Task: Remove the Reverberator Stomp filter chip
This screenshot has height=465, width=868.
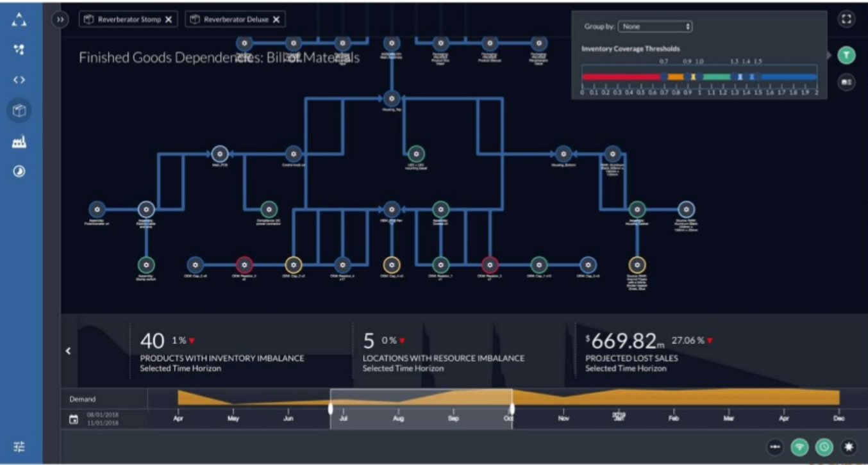Action: click(x=169, y=19)
